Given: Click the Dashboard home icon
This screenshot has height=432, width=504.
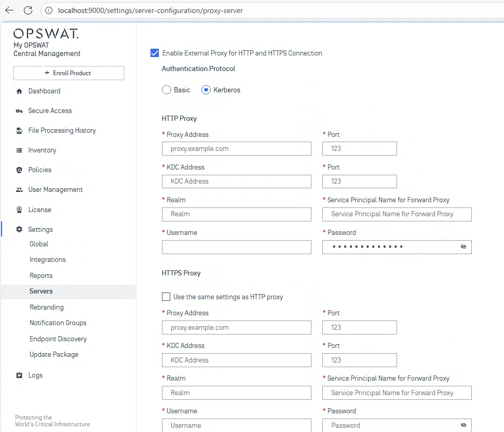Looking at the screenshot, I should coord(19,91).
